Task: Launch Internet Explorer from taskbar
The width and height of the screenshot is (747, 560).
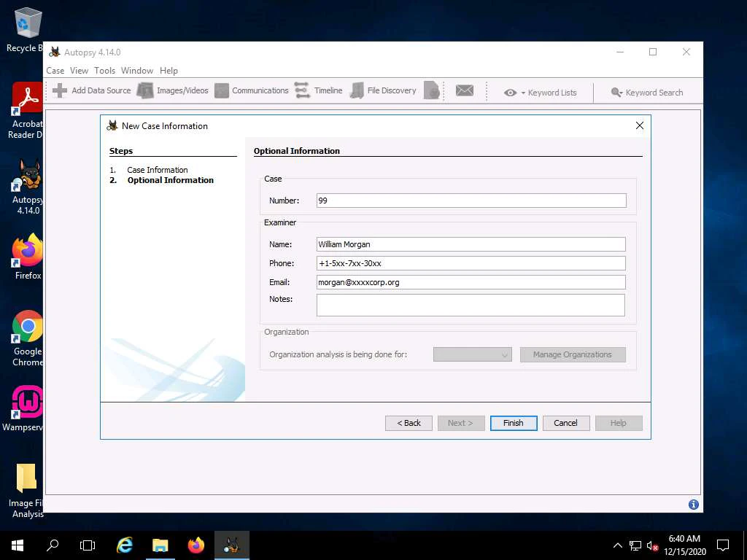Action: click(x=125, y=545)
